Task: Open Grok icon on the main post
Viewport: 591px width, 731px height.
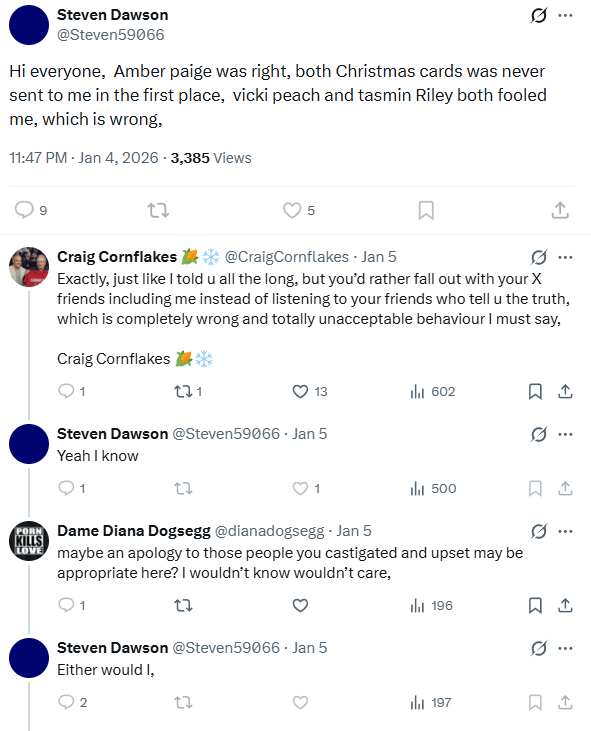Action: click(539, 15)
